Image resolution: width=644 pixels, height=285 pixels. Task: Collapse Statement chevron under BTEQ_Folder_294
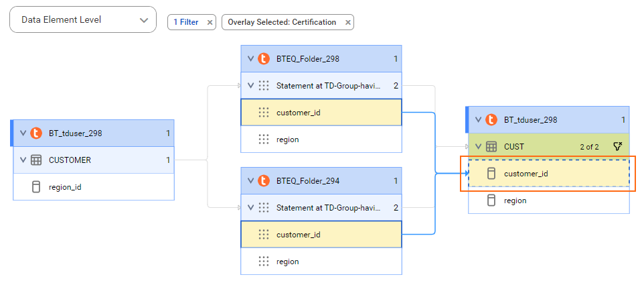[x=251, y=208]
